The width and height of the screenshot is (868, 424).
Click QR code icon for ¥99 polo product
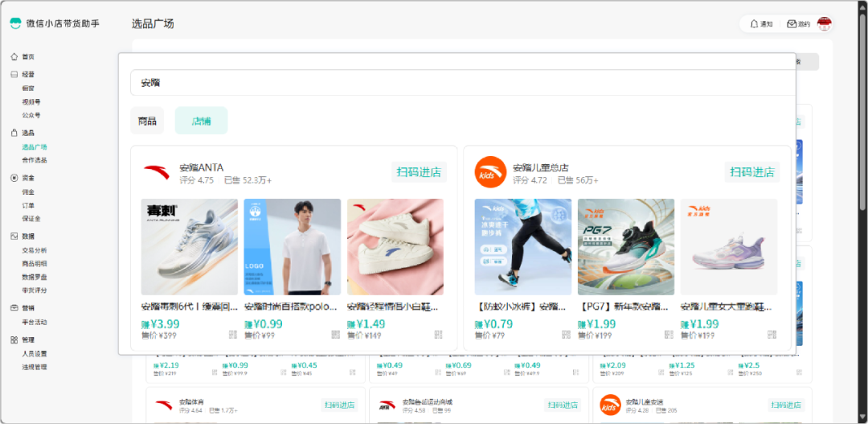[335, 335]
